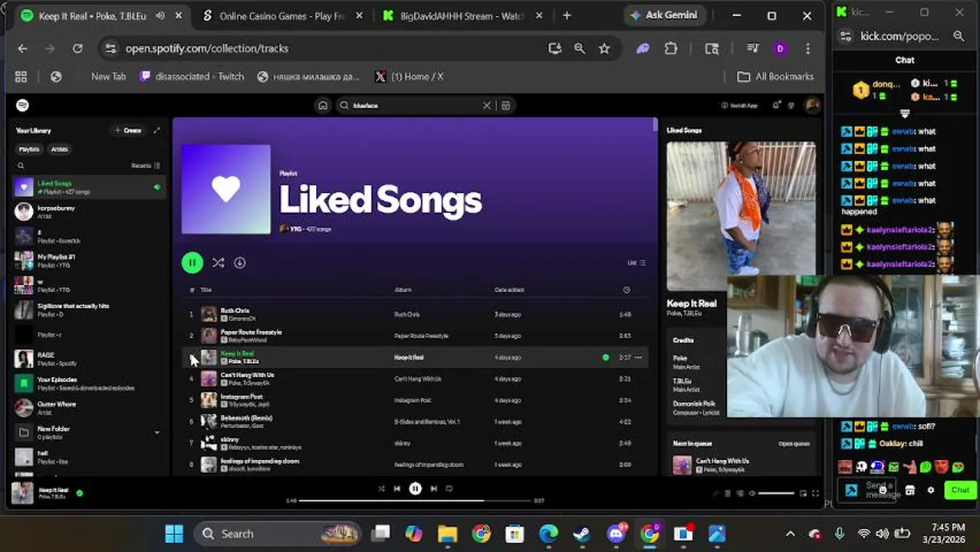Play the Ruth Chris track row
This screenshot has height=552, width=980.
[416, 314]
